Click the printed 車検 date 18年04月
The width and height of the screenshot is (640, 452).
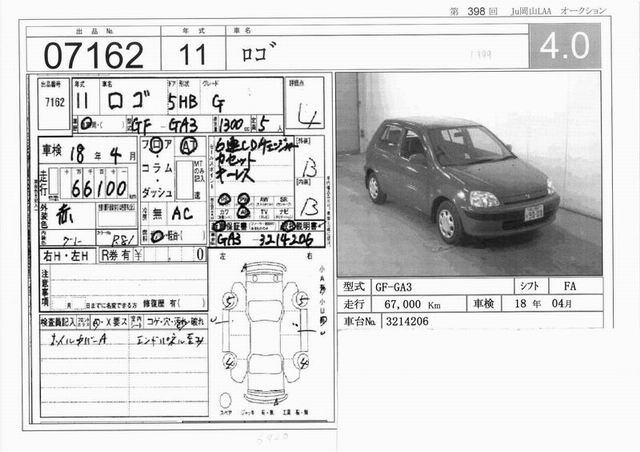544,304
